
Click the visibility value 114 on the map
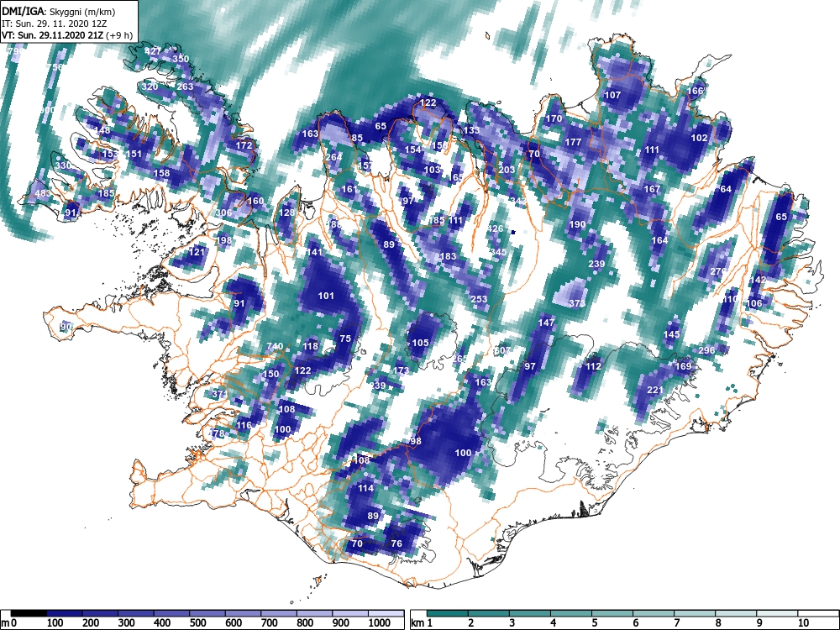tap(365, 488)
